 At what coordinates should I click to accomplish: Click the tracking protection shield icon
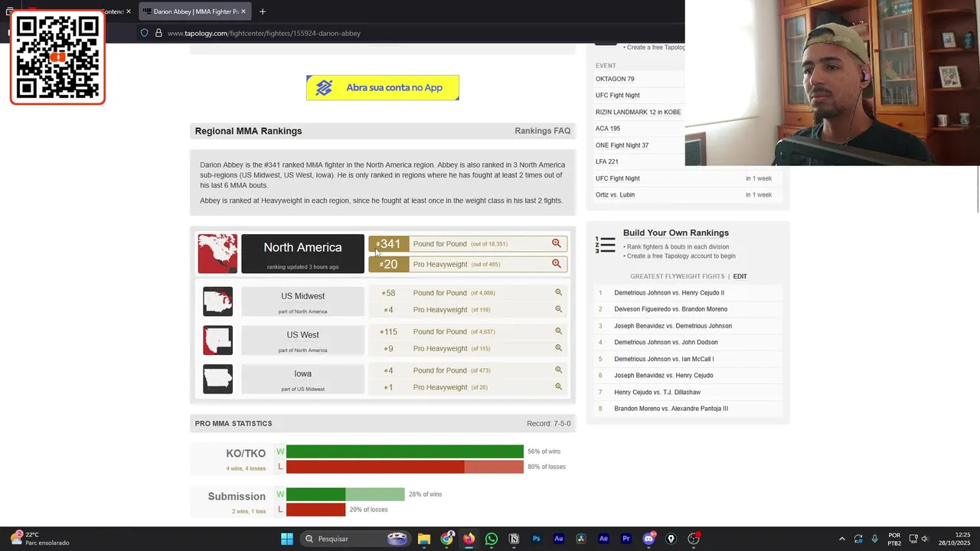click(144, 33)
